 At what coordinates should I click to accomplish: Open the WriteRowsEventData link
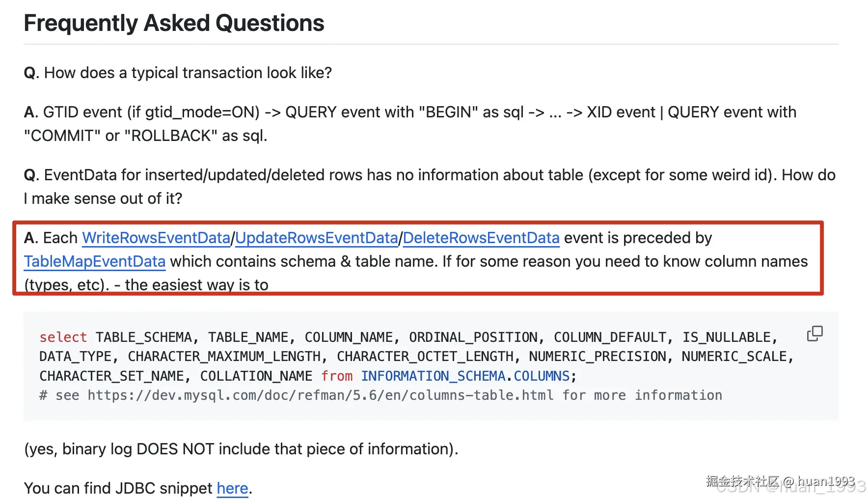click(156, 238)
